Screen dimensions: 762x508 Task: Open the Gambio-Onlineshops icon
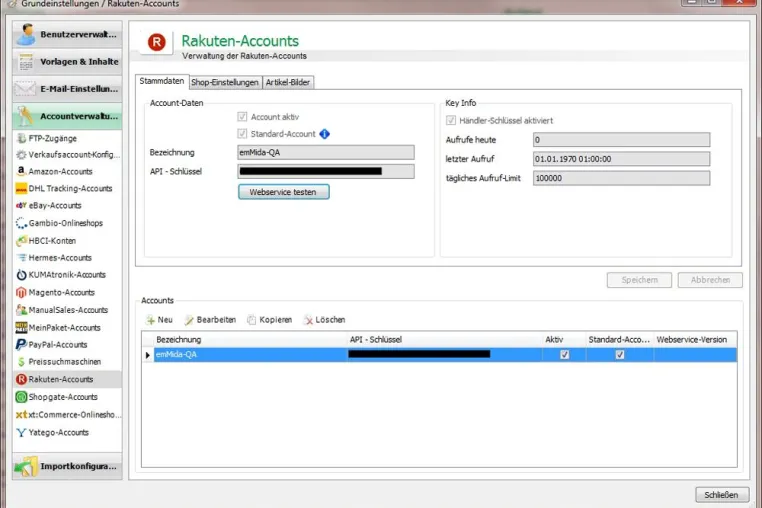coord(21,223)
